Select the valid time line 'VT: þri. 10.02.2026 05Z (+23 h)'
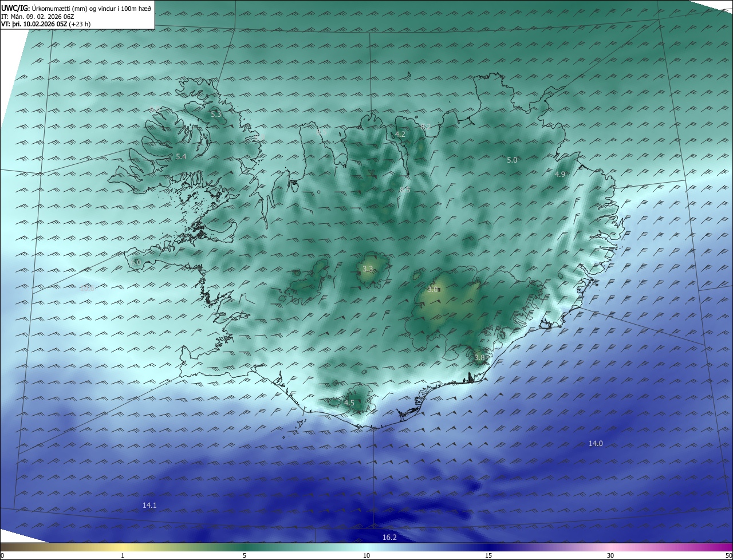This screenshot has height=560, width=733. 46,24
